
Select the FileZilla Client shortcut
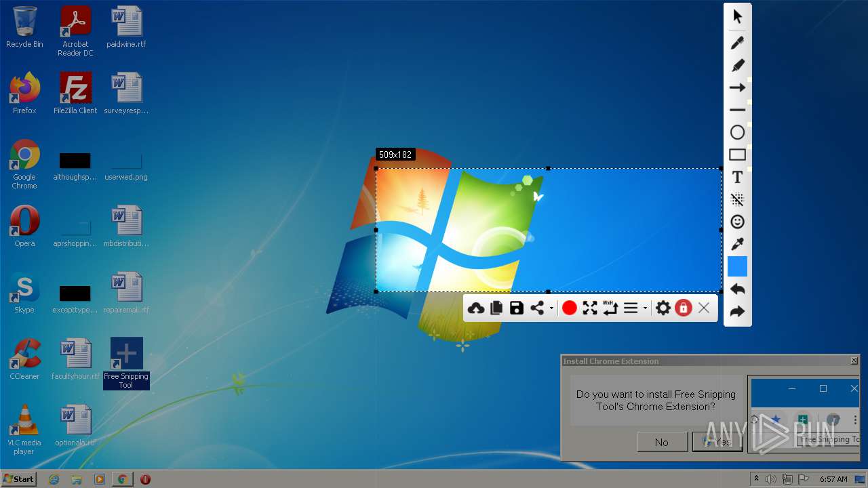[75, 94]
